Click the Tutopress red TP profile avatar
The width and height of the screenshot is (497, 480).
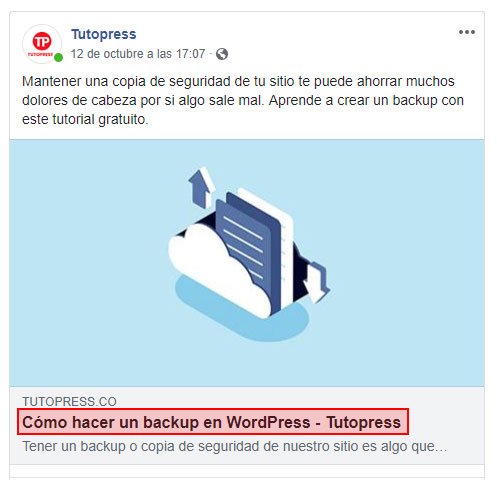(42, 44)
